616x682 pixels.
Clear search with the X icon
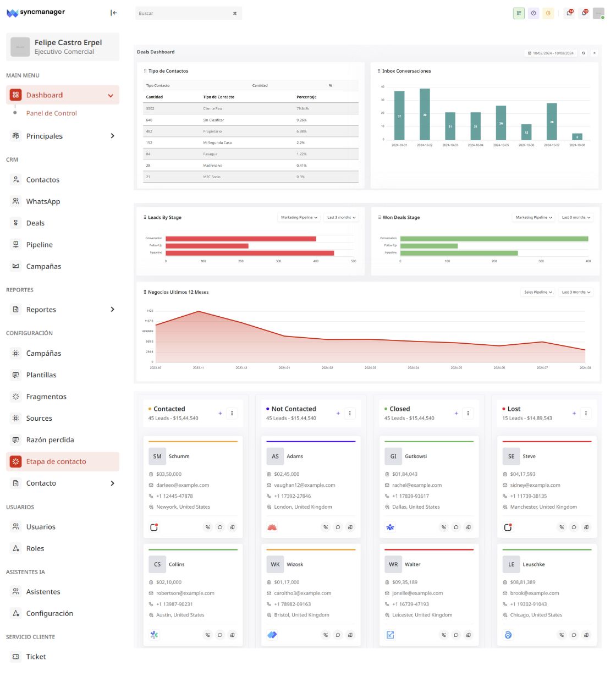click(x=235, y=13)
